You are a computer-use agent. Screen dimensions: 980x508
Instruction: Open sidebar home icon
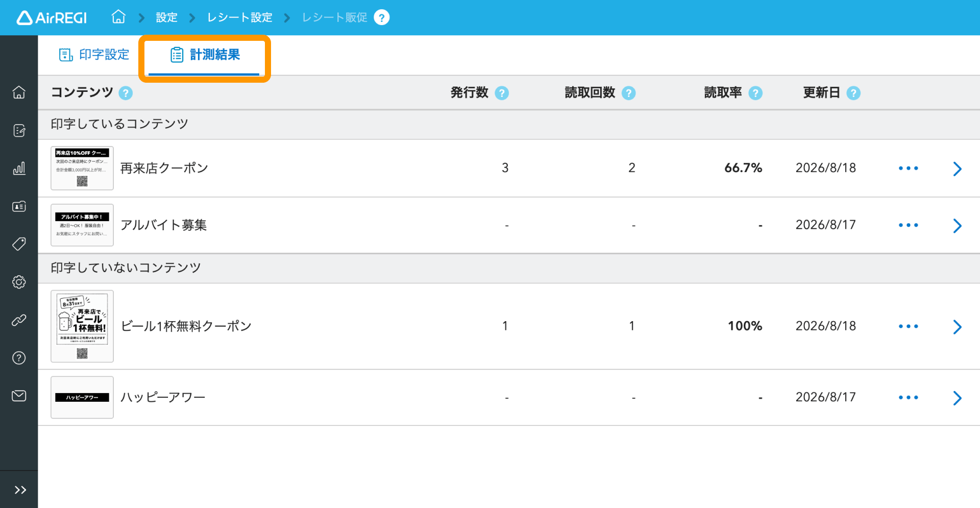[x=19, y=92]
